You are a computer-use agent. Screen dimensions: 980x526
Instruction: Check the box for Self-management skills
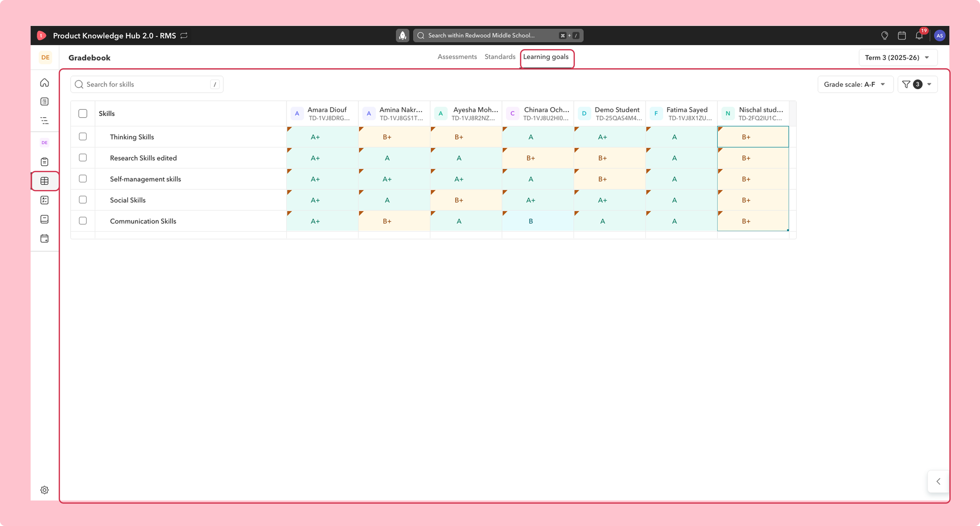(x=83, y=179)
